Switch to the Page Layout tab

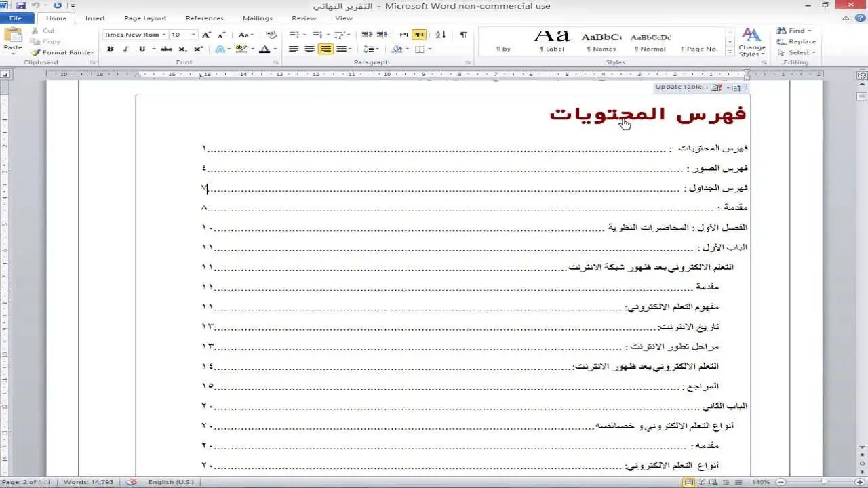pyautogui.click(x=145, y=18)
